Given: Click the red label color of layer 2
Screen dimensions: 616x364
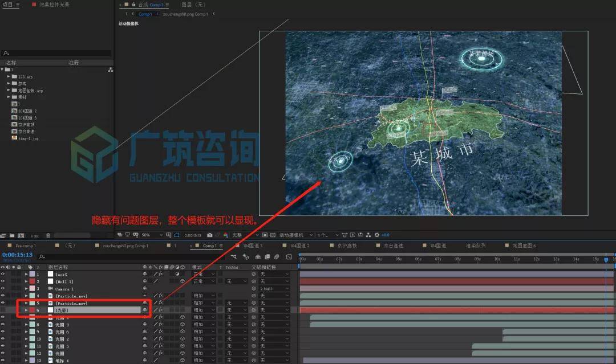Looking at the screenshot, I should click(x=32, y=281).
